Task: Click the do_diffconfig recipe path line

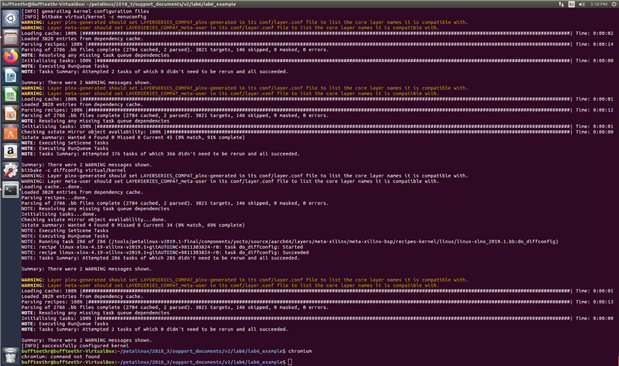Action: click(x=290, y=242)
